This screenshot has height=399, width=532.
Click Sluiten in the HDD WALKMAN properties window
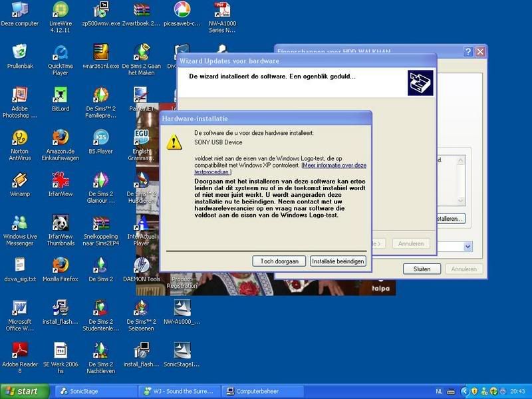pos(422,269)
